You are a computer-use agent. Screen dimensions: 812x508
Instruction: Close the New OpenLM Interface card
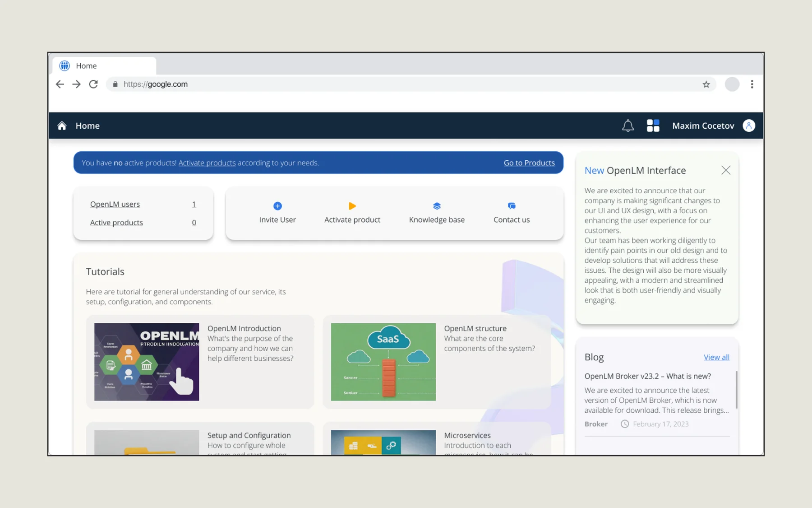(x=726, y=170)
